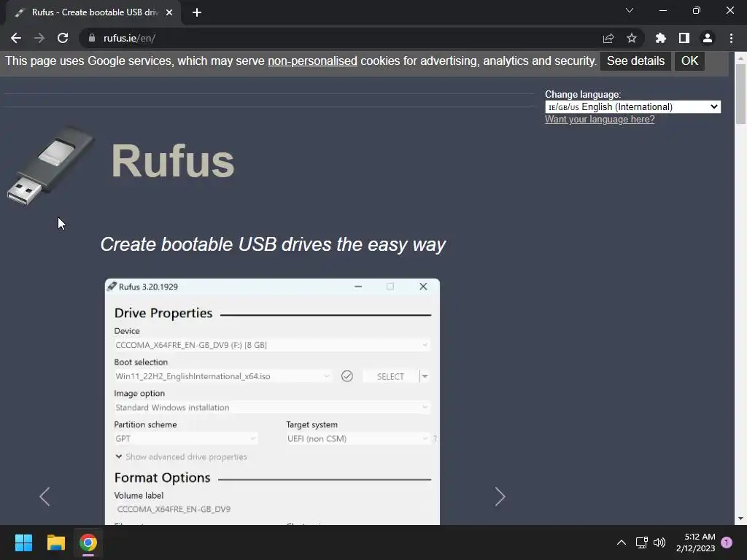Click the Rufus application screenshot
The image size is (747, 560).
(x=272, y=402)
